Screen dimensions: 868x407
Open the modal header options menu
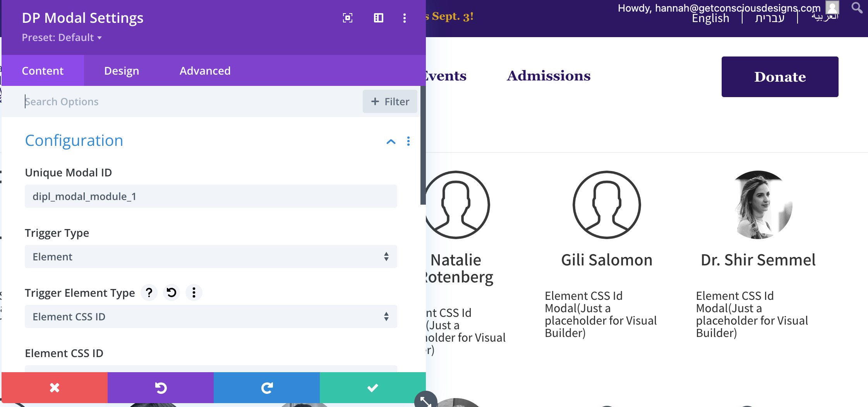pyautogui.click(x=405, y=18)
